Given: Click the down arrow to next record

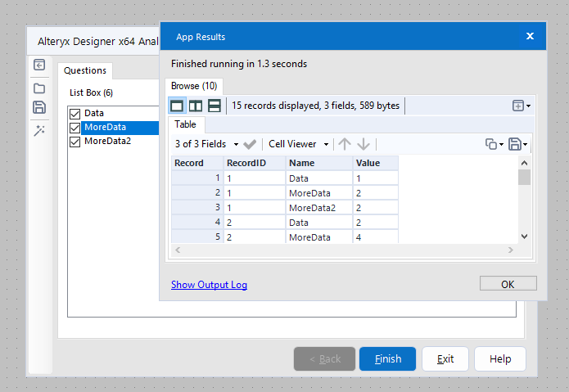Looking at the screenshot, I should pyautogui.click(x=364, y=144).
